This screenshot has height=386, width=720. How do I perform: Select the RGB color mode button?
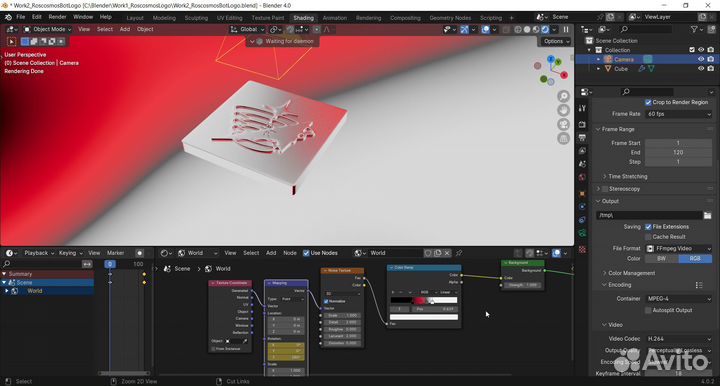click(x=695, y=259)
